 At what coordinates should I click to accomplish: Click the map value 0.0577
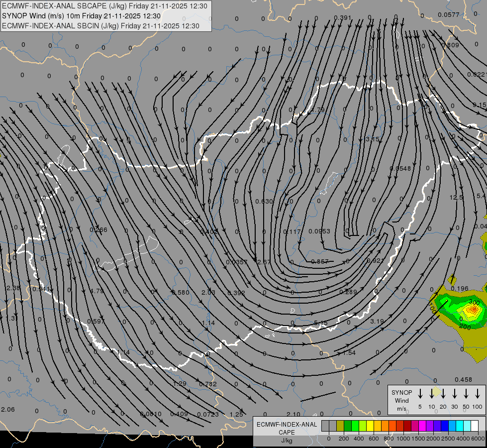point(449,14)
